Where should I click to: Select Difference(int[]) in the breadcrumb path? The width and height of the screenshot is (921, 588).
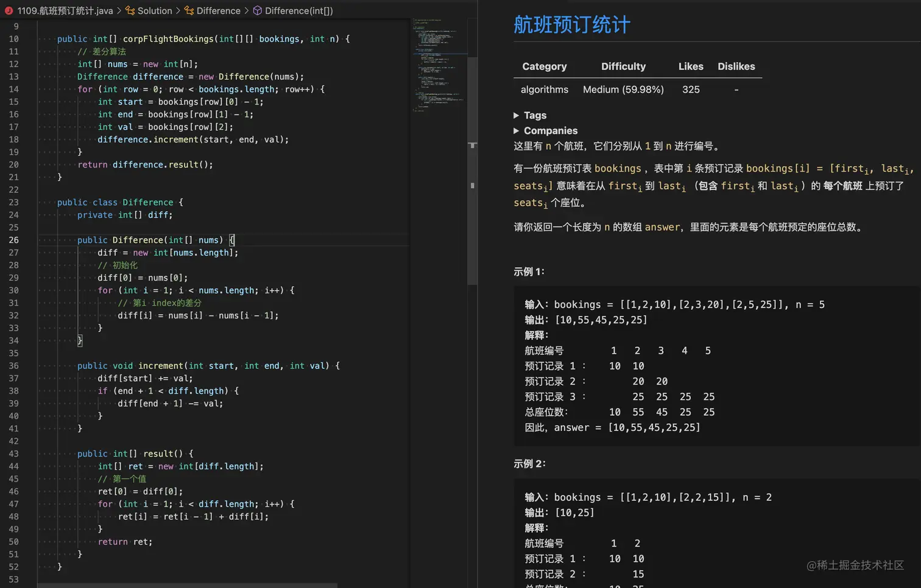299,10
